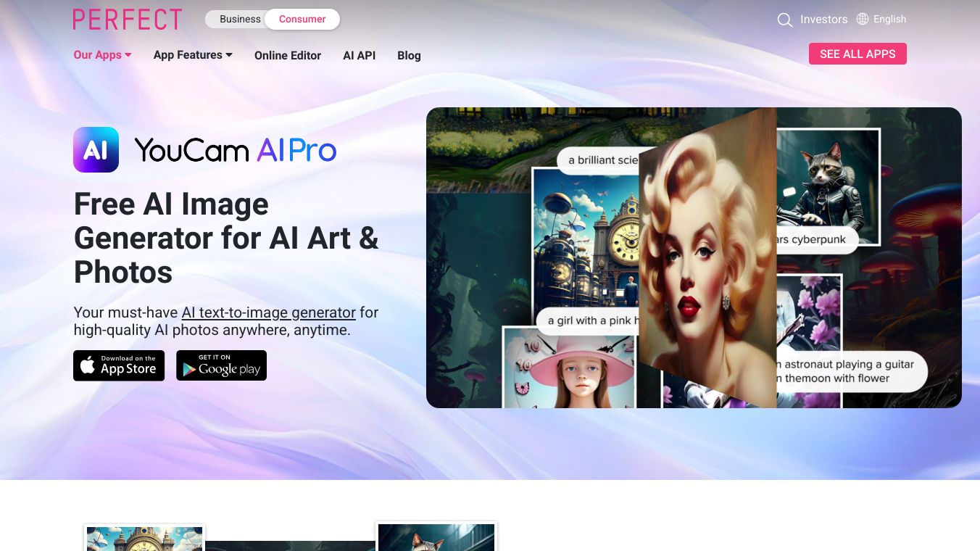980x551 pixels.
Task: Open the AI API menu item
Action: (360, 55)
